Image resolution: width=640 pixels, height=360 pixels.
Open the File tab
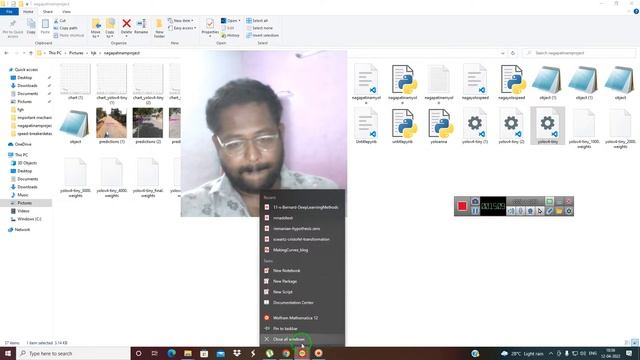click(9, 11)
